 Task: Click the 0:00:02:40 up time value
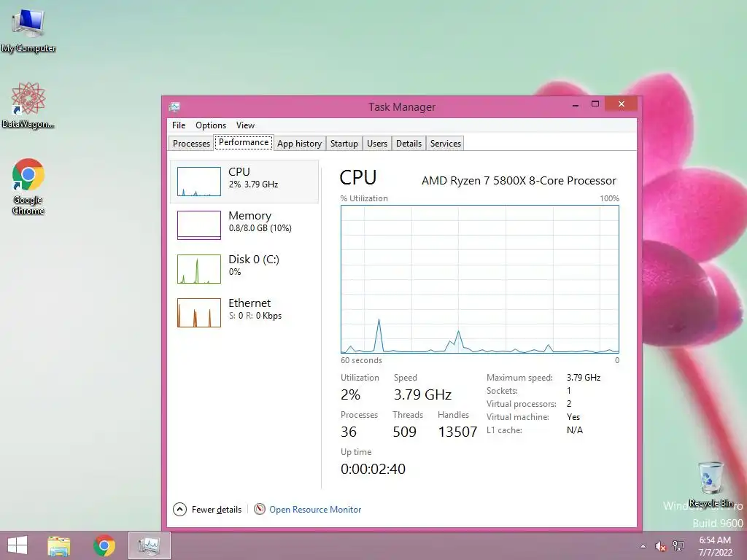click(x=373, y=469)
